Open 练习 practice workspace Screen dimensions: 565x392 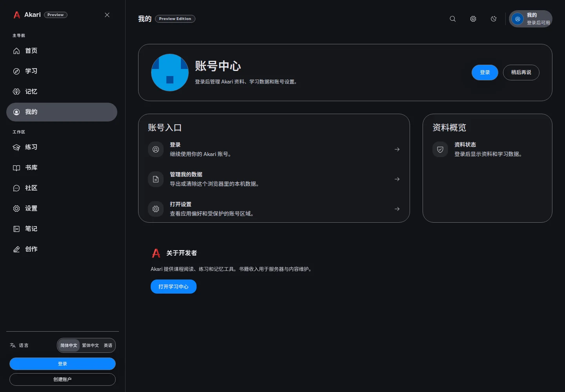point(62,147)
